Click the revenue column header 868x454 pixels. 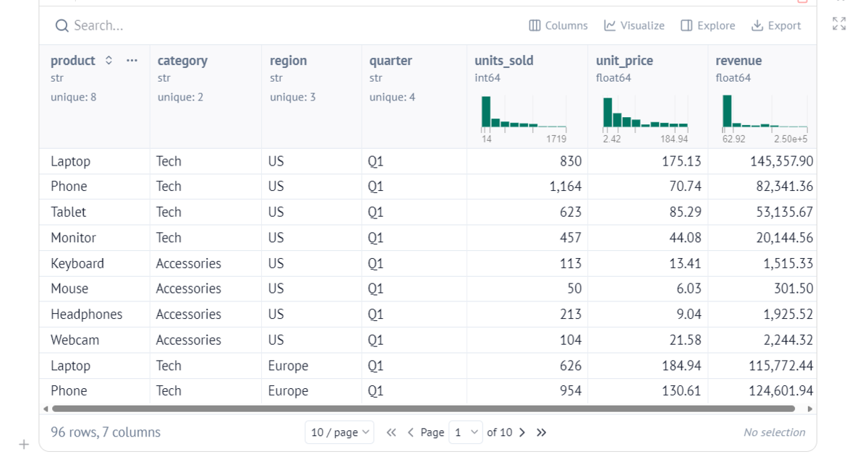click(x=739, y=61)
